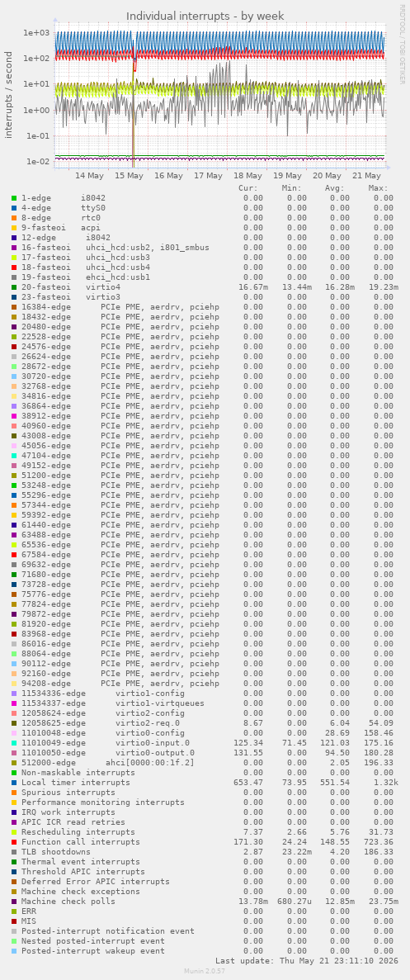Click the olive ahci 512000-edge swatch
The height and width of the screenshot is (980, 410).
pos(14,763)
